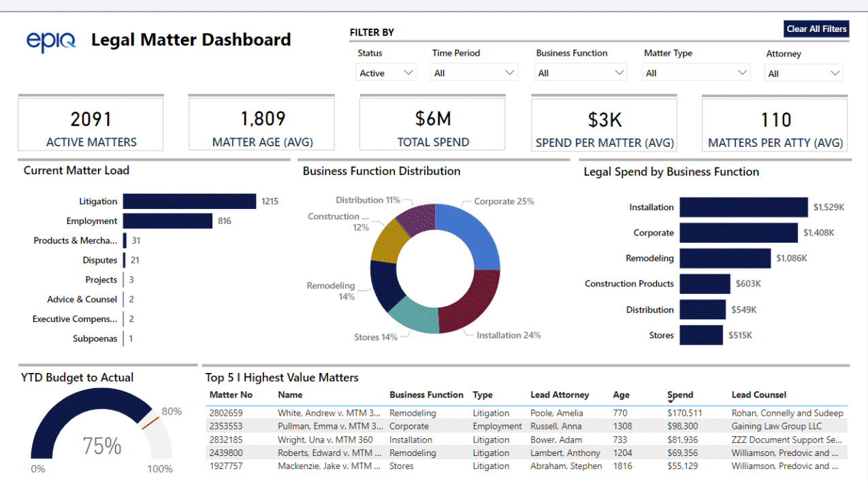868x488 pixels.
Task: Expand the Business Function filter dropdown
Action: (x=581, y=73)
